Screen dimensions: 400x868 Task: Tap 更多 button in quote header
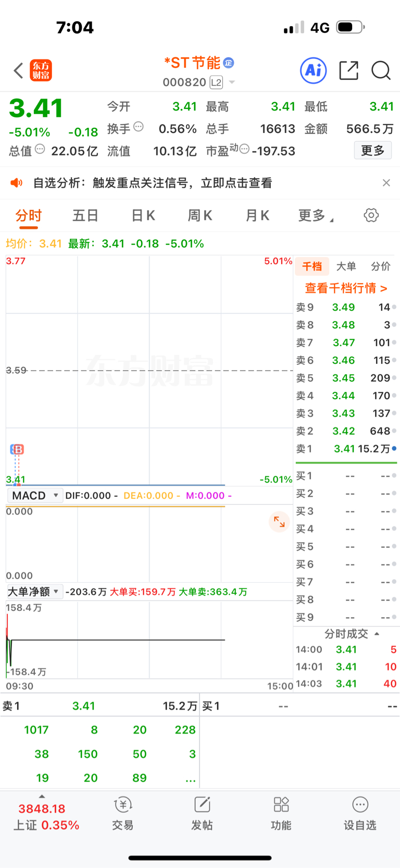373,151
